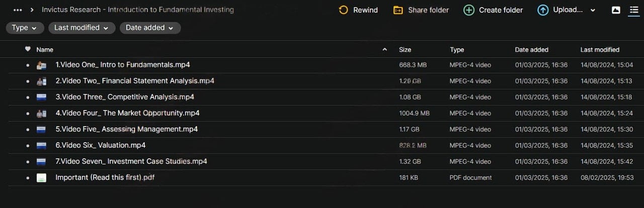Image resolution: width=644 pixels, height=208 pixels.
Task: Open thumbnail of Video Four Market Opportunity
Action: pyautogui.click(x=41, y=114)
